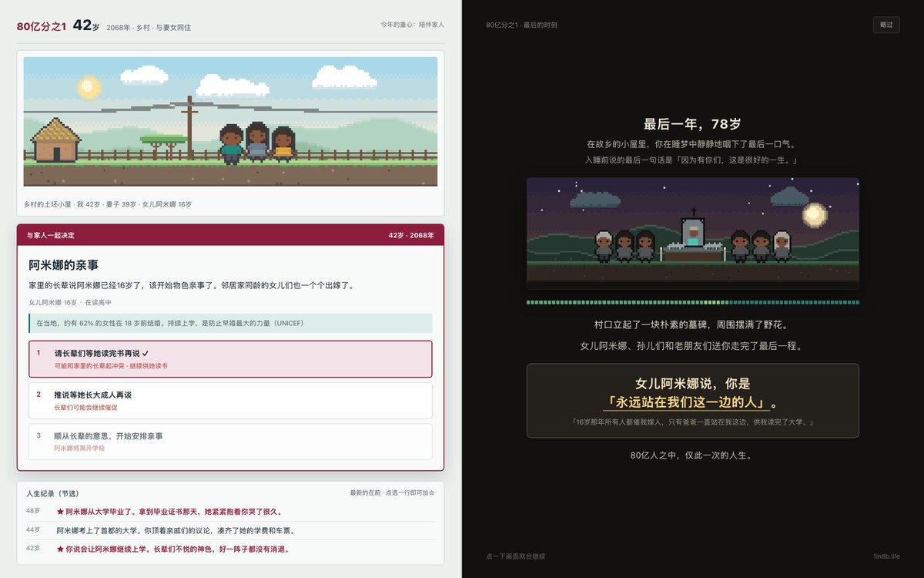The height and width of the screenshot is (578, 924).
Task: Click the 最新的在前 · 点选一行即可加☆ hint
Action: click(392, 492)
